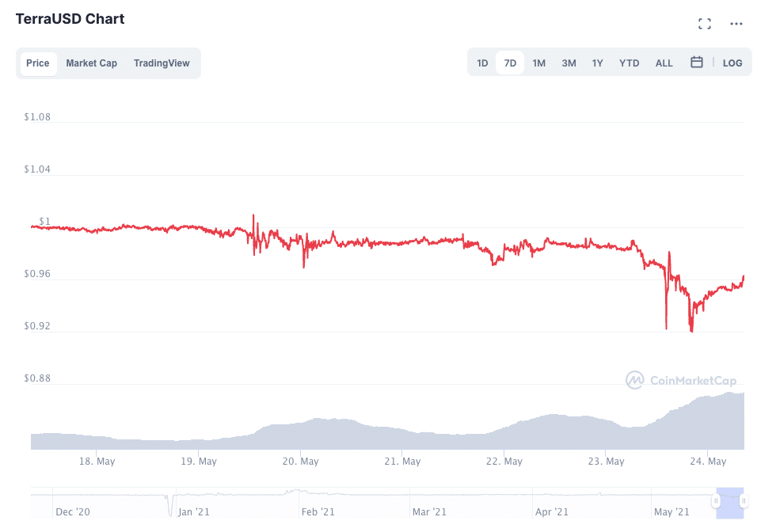Click left handle of range navigator
The height and width of the screenshot is (532, 776).
tap(716, 501)
